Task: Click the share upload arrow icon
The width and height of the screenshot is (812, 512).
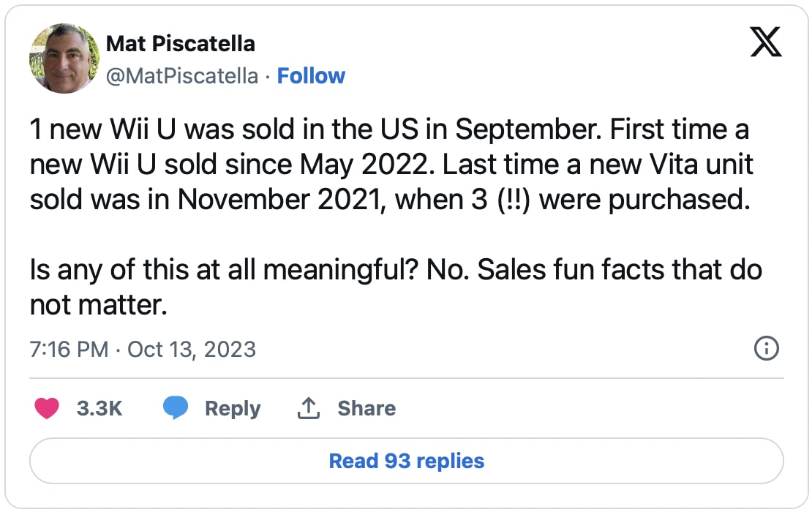Action: point(309,408)
